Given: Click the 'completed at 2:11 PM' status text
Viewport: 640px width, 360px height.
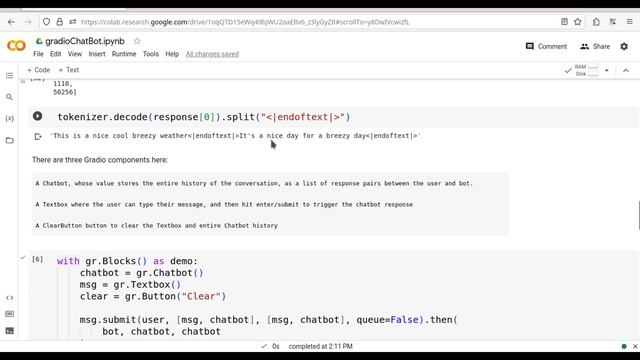Looking at the screenshot, I should (x=320, y=346).
